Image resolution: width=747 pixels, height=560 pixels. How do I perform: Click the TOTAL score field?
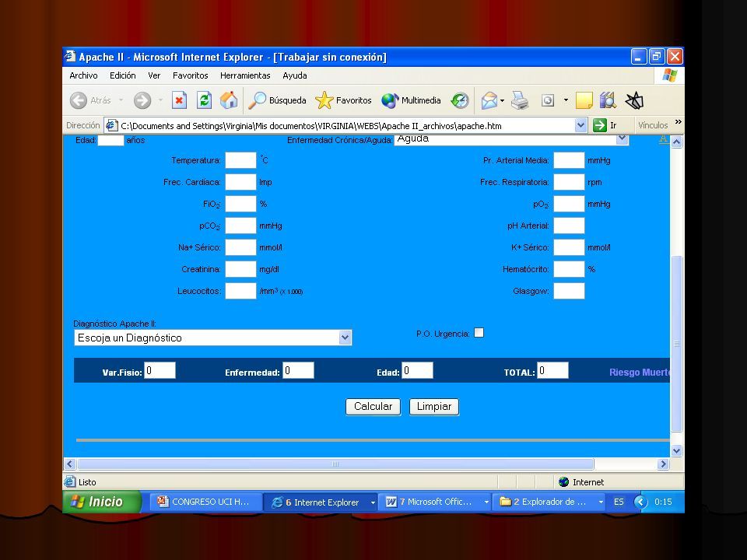point(552,370)
